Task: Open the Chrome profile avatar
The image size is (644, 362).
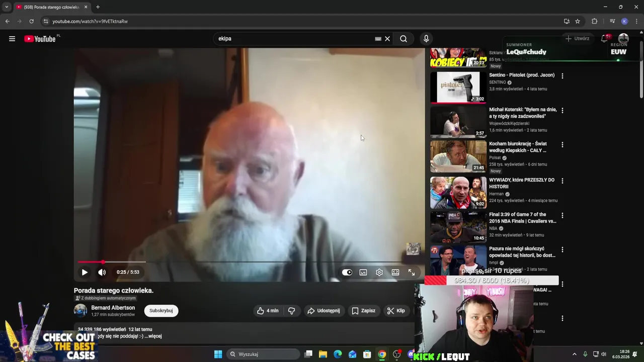Action: [x=624, y=21]
